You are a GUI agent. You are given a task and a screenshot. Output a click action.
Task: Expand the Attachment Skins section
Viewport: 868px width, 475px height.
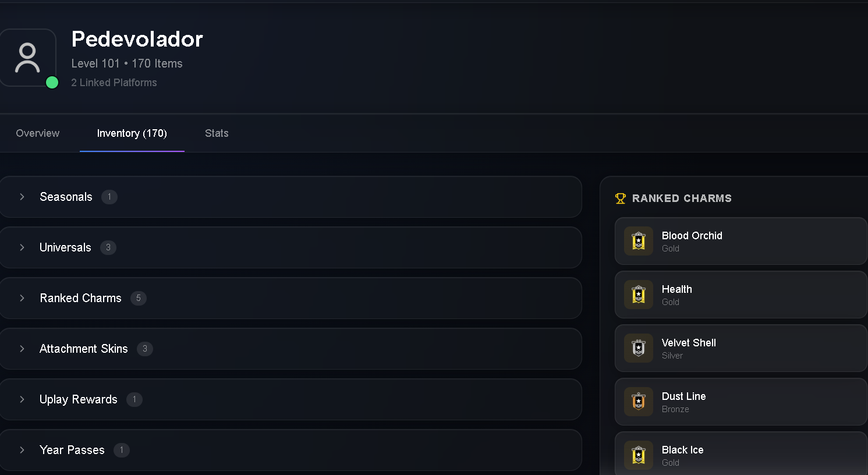290,349
